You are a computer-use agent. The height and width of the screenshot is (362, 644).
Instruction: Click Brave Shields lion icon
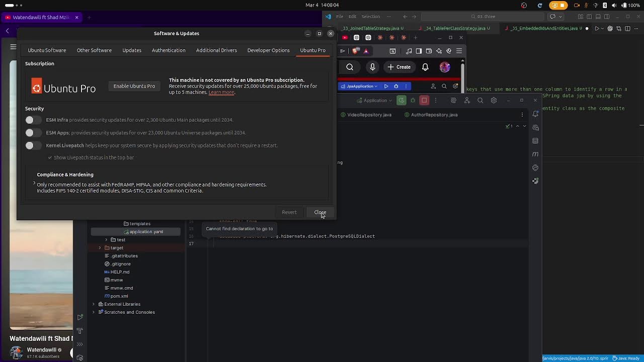pyautogui.click(x=356, y=51)
